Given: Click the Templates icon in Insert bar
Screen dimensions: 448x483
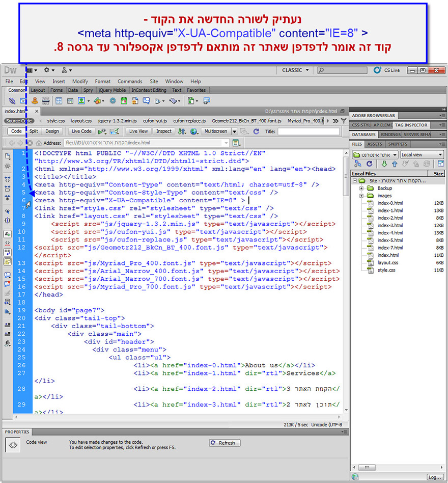Looking at the screenshot, I should pyautogui.click(x=191, y=101).
